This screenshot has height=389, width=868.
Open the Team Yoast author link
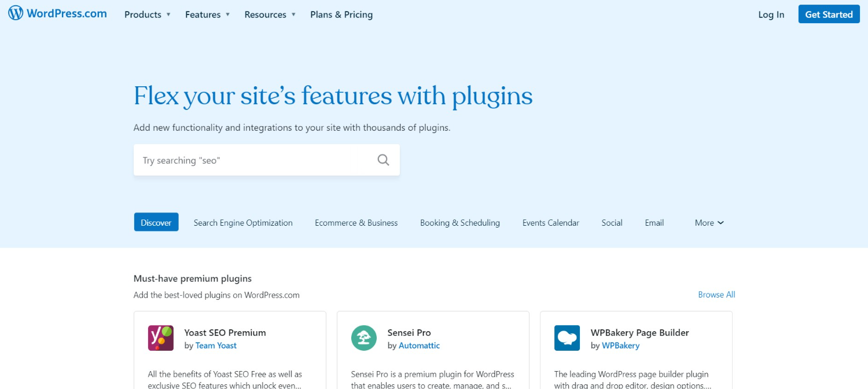pyautogui.click(x=216, y=346)
